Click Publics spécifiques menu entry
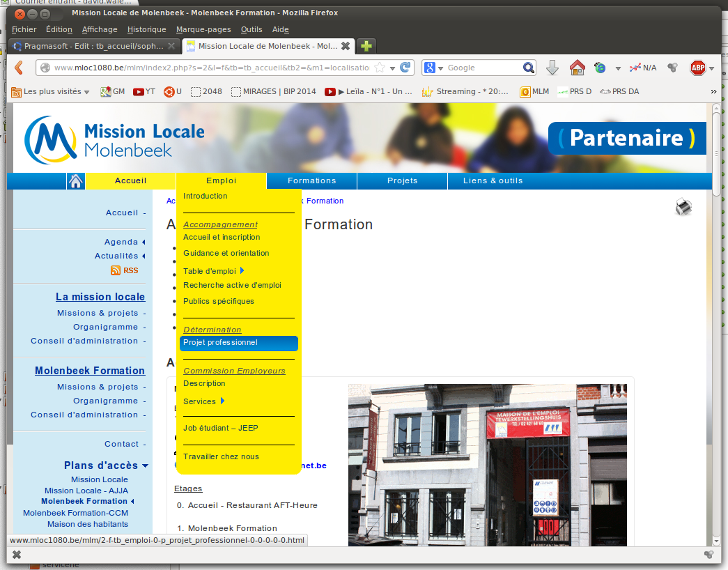This screenshot has width=728, height=570. [219, 302]
